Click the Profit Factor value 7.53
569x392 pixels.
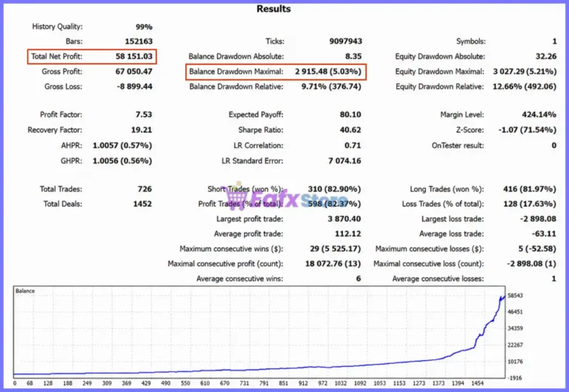coord(144,115)
